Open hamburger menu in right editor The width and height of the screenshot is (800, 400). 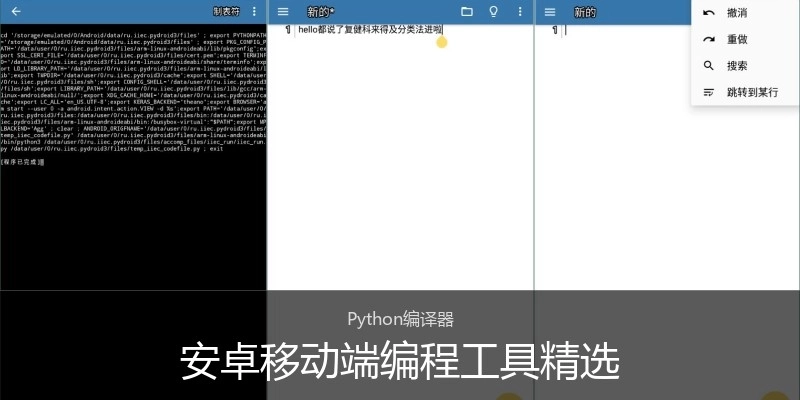(x=551, y=12)
